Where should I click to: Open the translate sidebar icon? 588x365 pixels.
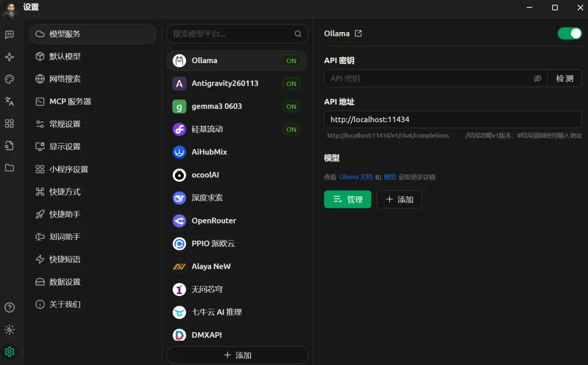point(9,101)
